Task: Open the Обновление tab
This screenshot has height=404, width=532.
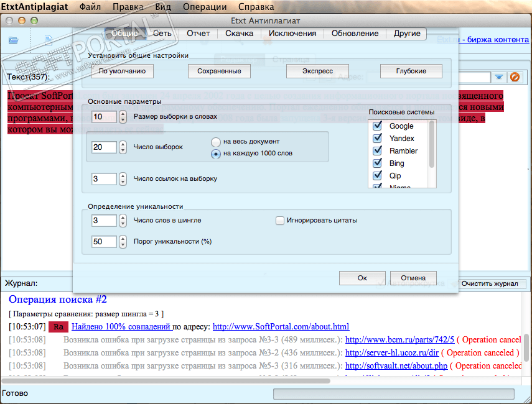Action: 355,34
